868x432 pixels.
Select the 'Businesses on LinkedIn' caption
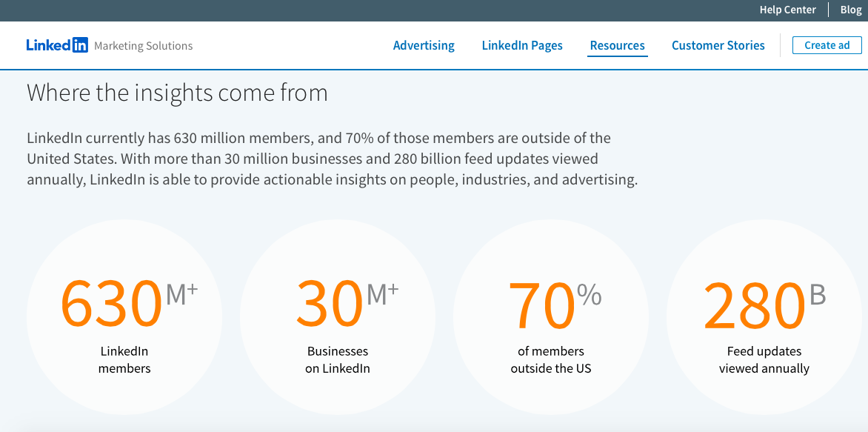(338, 360)
